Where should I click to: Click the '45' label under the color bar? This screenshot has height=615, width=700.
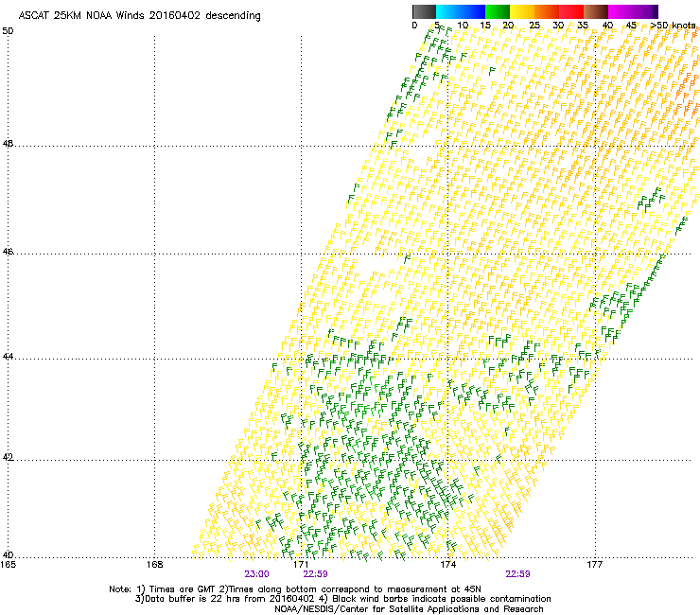coord(631,26)
